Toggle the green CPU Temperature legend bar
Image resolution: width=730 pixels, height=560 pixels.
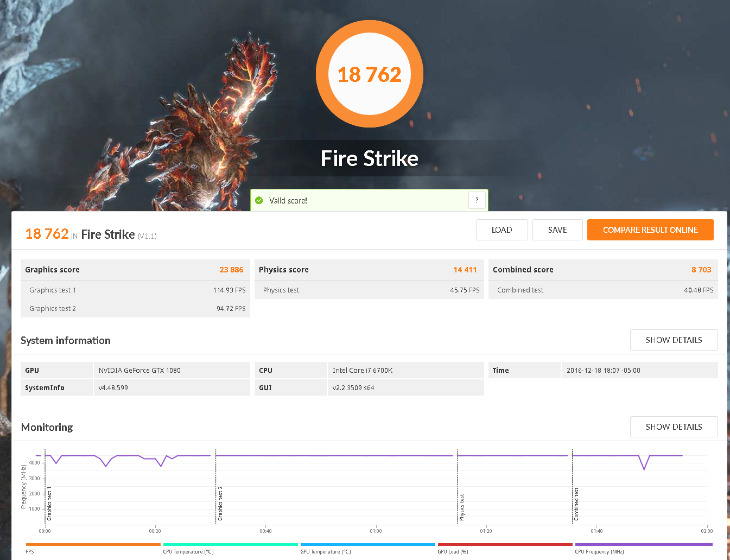(x=231, y=544)
